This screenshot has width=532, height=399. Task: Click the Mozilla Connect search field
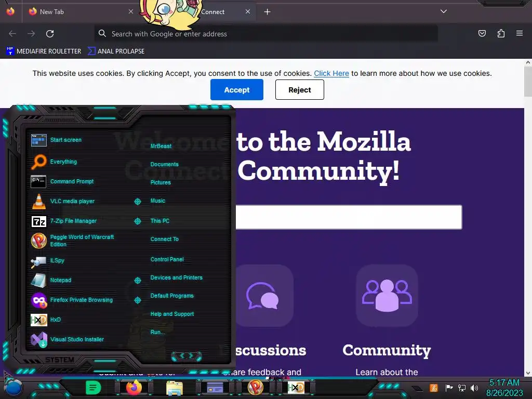pyautogui.click(x=349, y=217)
